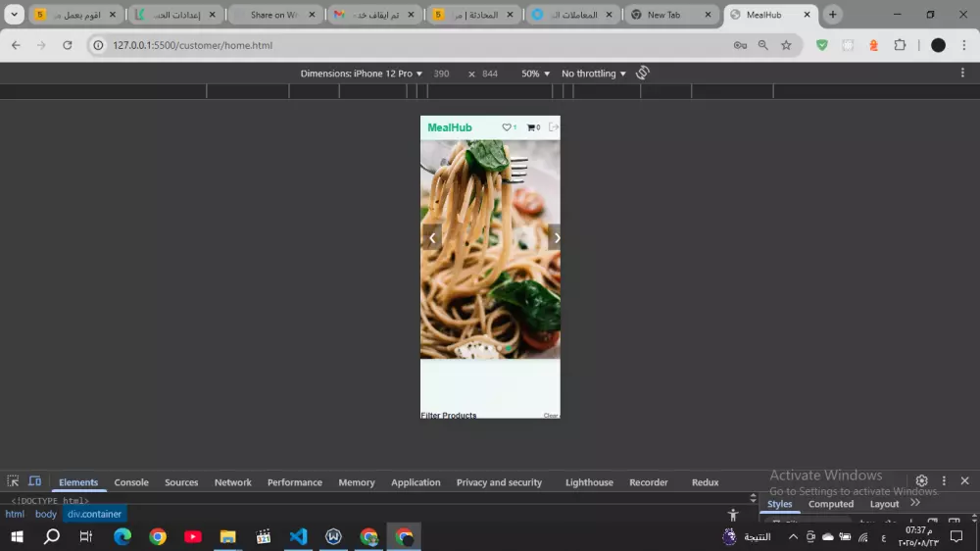Open File Explorer from taskbar

(x=227, y=536)
